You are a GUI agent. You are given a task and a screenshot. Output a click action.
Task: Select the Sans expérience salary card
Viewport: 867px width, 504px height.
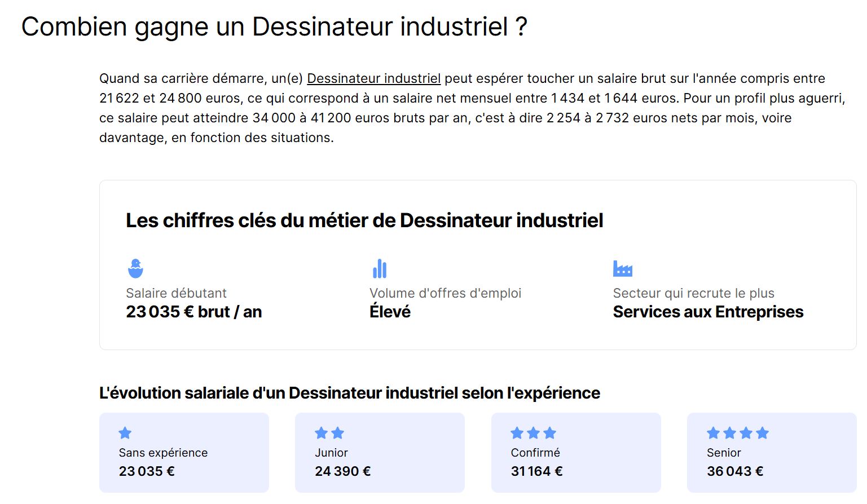point(184,453)
